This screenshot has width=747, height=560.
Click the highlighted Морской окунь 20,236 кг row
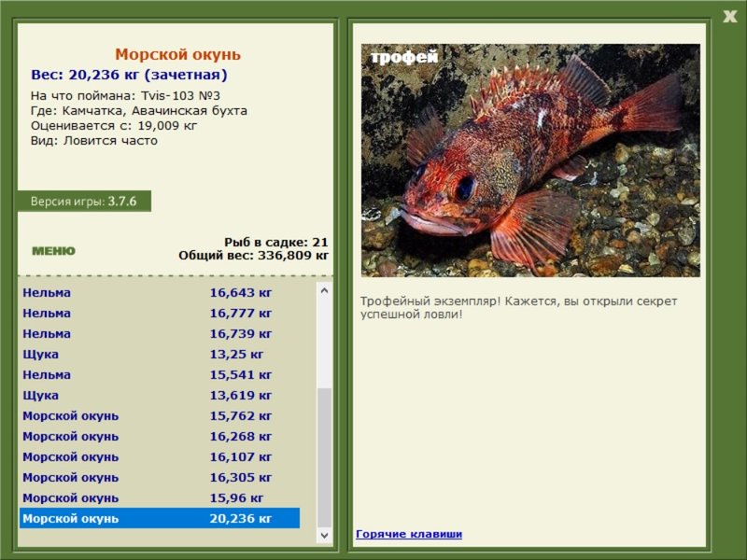tap(159, 518)
